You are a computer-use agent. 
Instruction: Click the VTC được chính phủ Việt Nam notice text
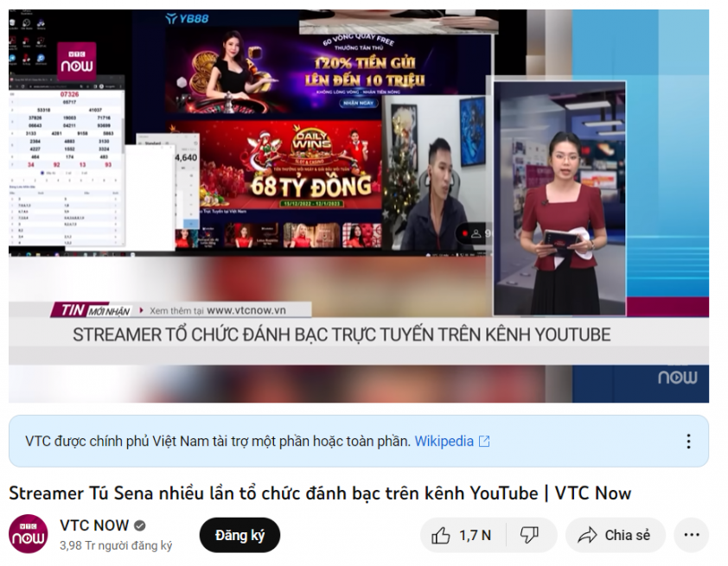[218, 441]
